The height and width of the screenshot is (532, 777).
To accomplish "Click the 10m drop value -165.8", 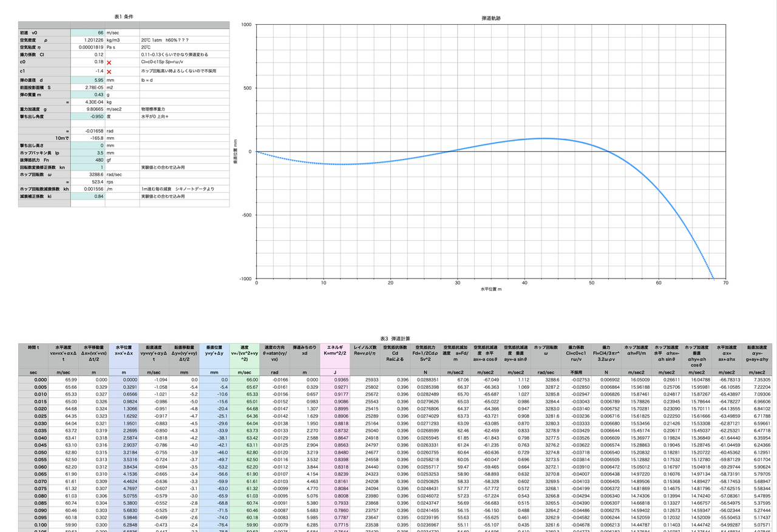I will (88, 138).
